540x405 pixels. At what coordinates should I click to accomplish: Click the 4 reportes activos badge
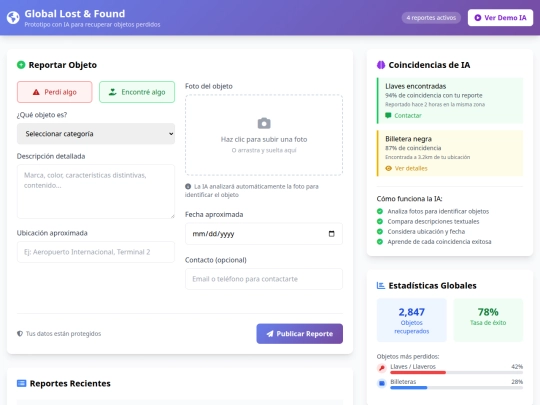[431, 18]
